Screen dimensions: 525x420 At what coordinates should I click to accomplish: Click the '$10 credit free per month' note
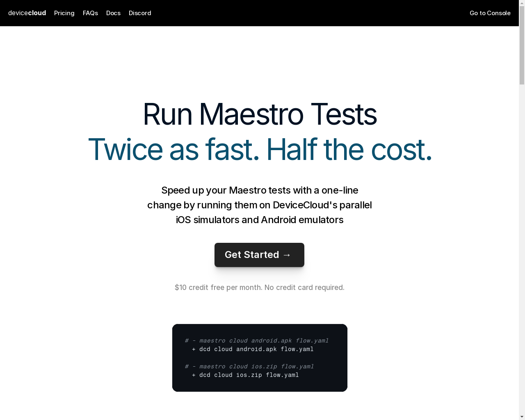point(260,288)
